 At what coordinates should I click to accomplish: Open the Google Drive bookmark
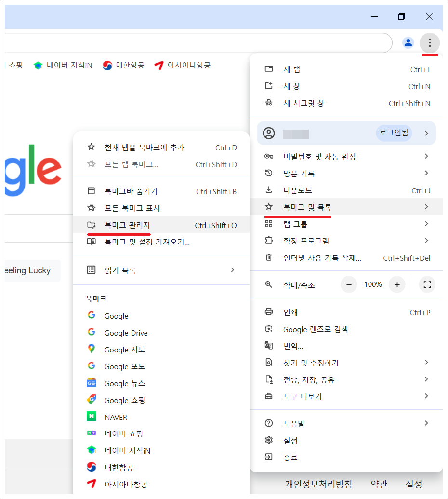[125, 332]
